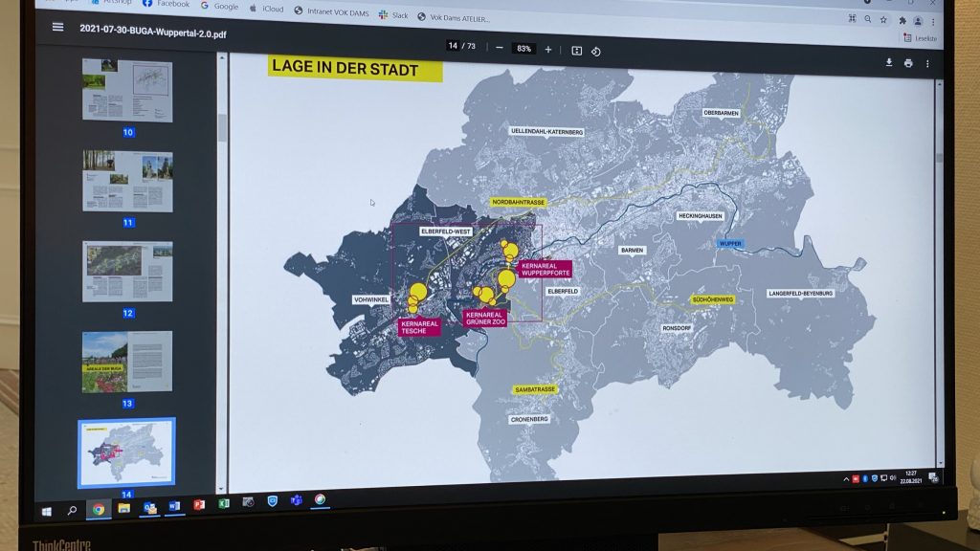
Task: Click the KERNAREAL GRÜNER ZOO map label
Action: coord(485,318)
